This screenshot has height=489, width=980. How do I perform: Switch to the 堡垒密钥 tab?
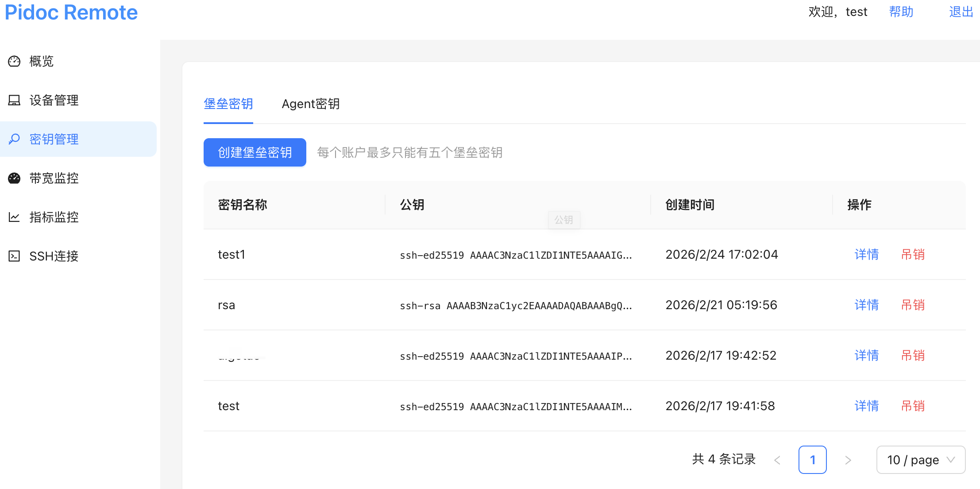228,104
